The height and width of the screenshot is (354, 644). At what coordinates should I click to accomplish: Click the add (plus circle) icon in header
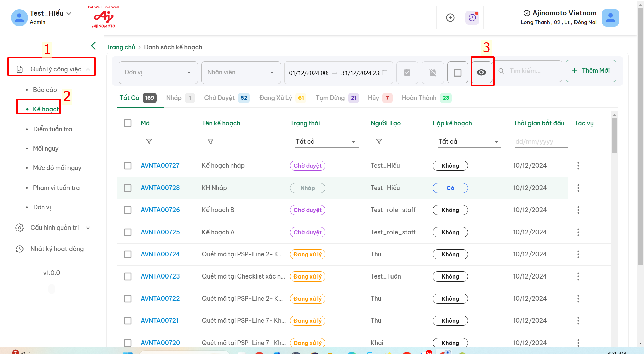click(450, 18)
